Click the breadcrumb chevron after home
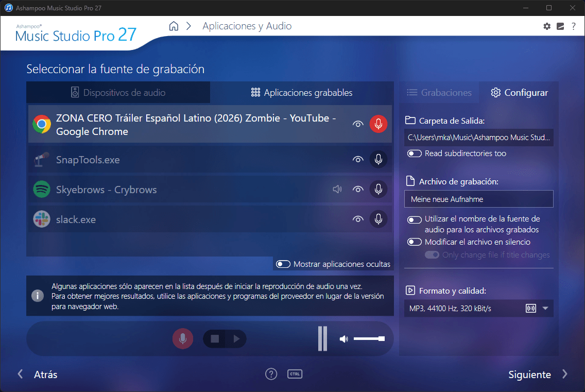The image size is (585, 392). pos(189,26)
